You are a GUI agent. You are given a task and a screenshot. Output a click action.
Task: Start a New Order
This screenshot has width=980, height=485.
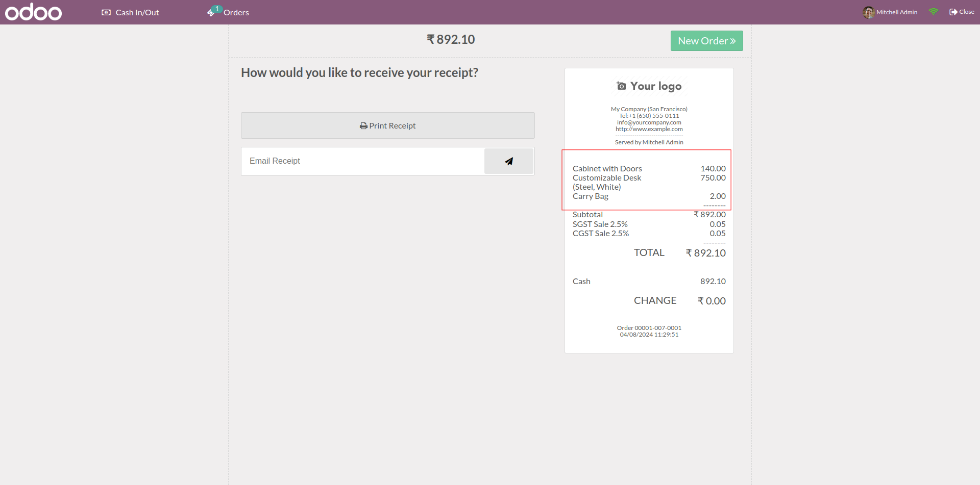(x=706, y=41)
